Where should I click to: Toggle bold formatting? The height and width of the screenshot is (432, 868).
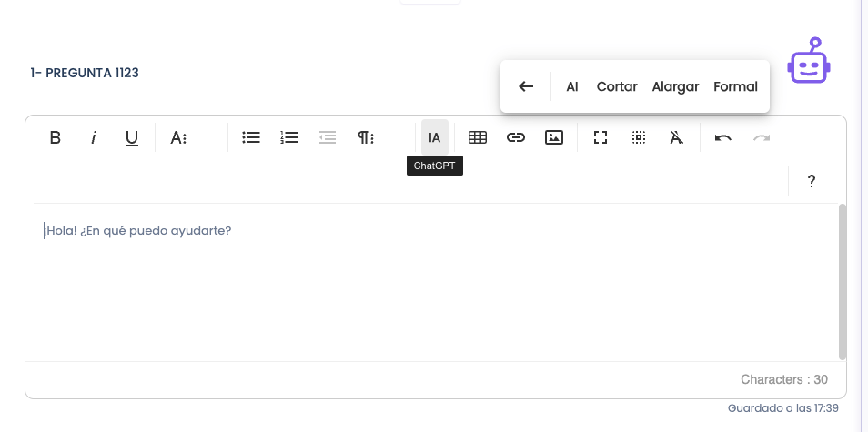tap(55, 137)
